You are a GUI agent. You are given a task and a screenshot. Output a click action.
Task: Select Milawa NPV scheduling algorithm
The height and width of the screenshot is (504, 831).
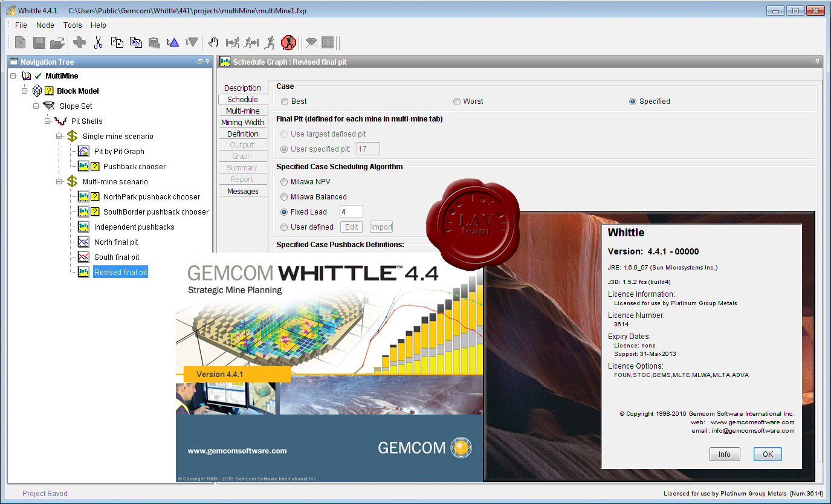(285, 181)
